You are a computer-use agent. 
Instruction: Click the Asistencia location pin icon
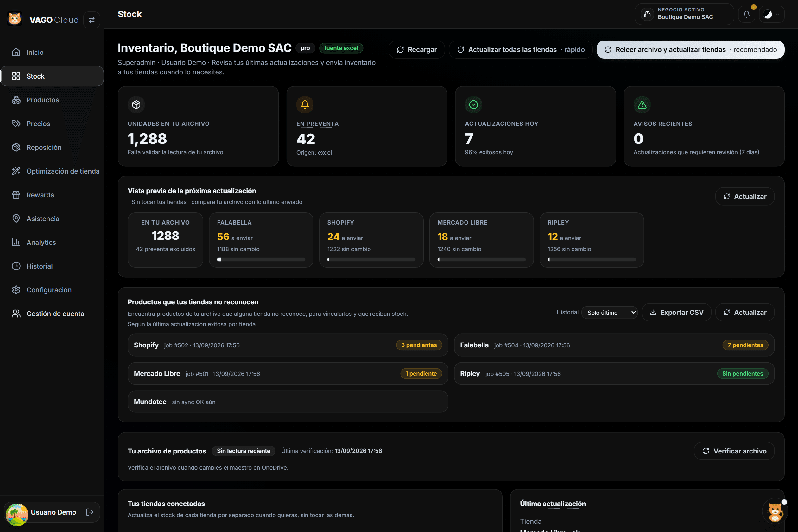(16, 218)
